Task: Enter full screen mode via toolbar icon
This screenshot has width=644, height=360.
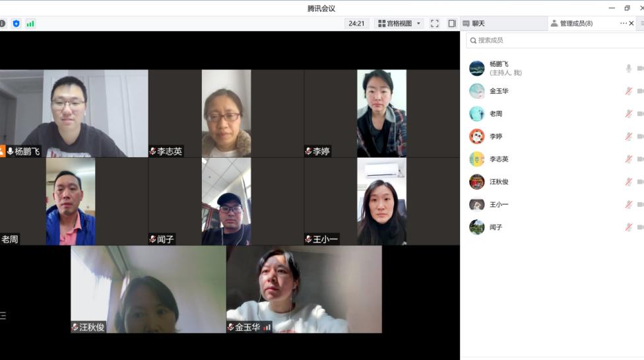Action: click(x=435, y=24)
